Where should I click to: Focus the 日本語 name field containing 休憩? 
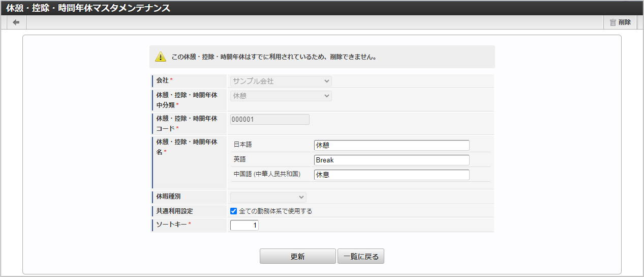coord(391,145)
